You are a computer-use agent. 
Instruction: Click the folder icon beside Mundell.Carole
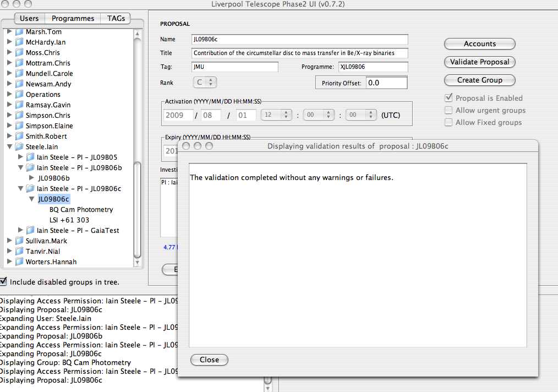click(x=20, y=73)
